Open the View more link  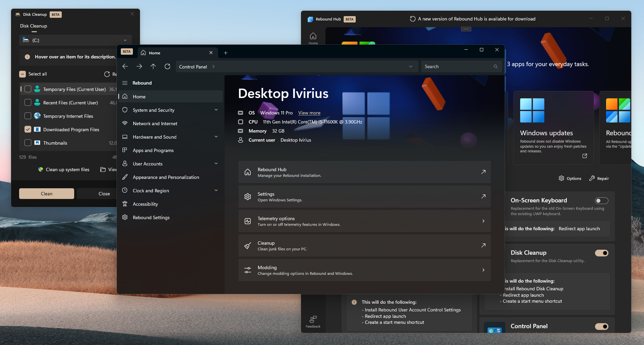pyautogui.click(x=309, y=113)
